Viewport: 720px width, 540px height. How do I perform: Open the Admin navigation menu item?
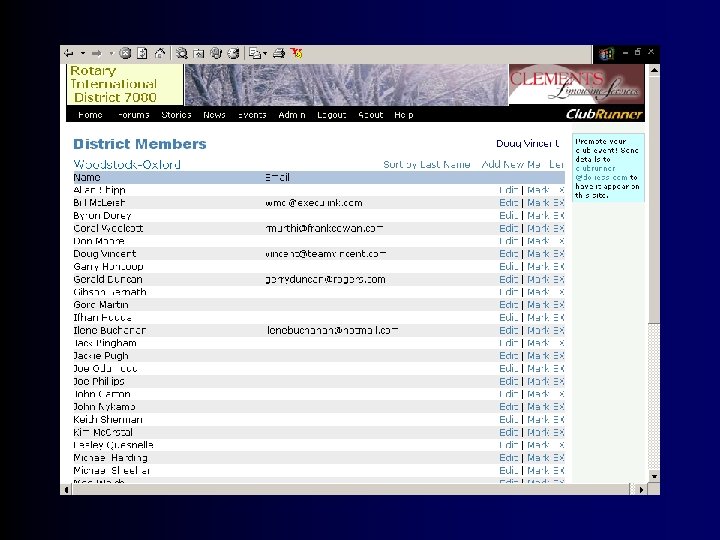292,115
